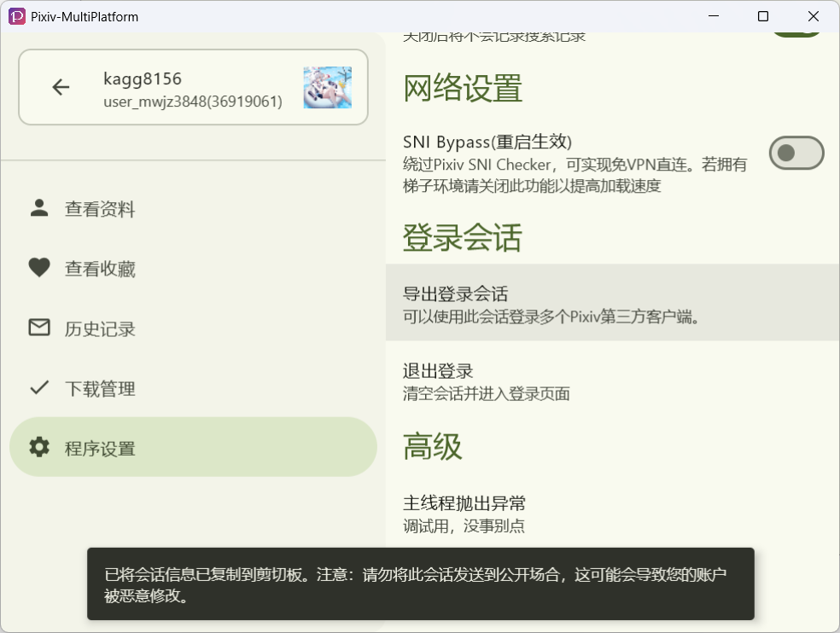
Task: Click the 网络设置 section heading
Action: [x=463, y=88]
